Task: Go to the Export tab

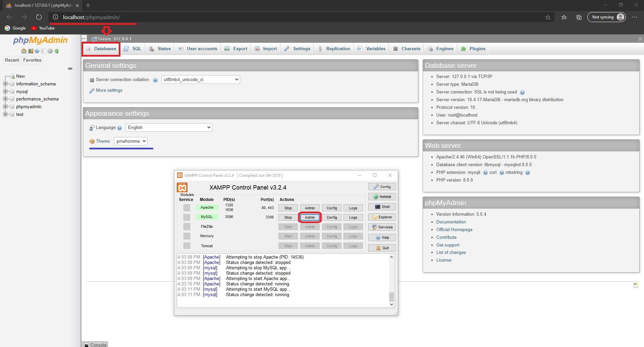Action: click(236, 49)
